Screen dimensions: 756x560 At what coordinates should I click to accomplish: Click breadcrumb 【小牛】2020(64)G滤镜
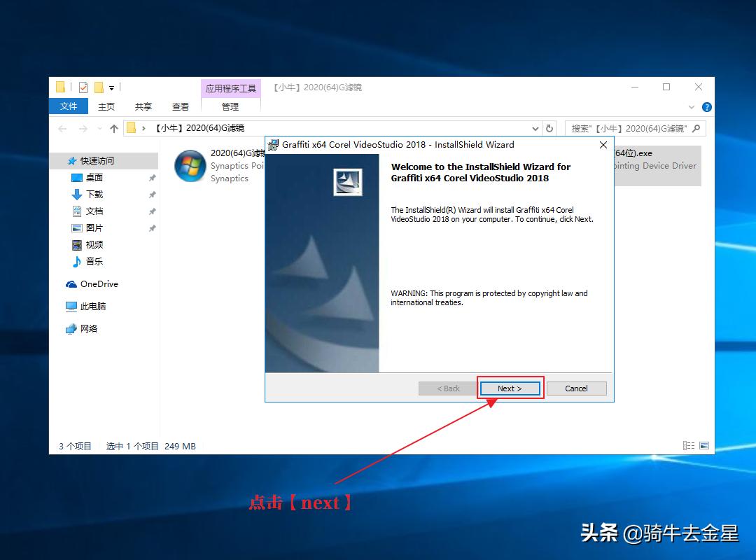[199, 128]
